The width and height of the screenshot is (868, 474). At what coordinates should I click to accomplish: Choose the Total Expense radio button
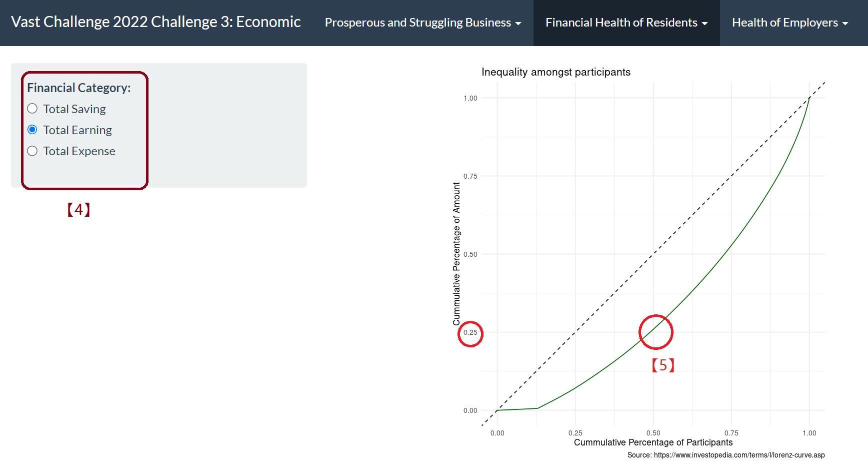32,151
